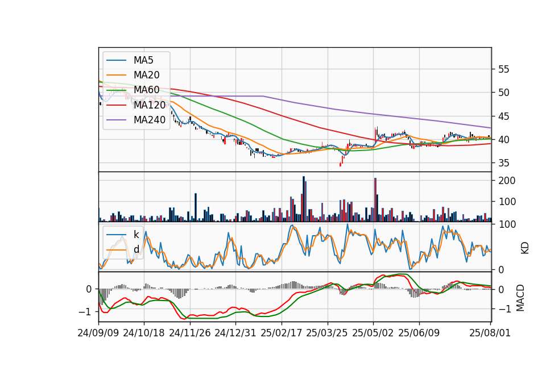Click the purple MA240 legend line sample
Viewport: 546px width, 392px height.
116,120
